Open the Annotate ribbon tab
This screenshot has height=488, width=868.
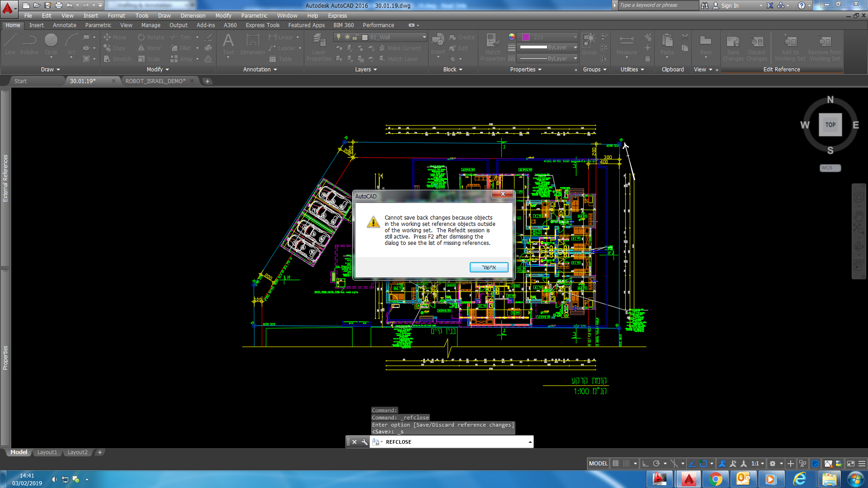64,25
